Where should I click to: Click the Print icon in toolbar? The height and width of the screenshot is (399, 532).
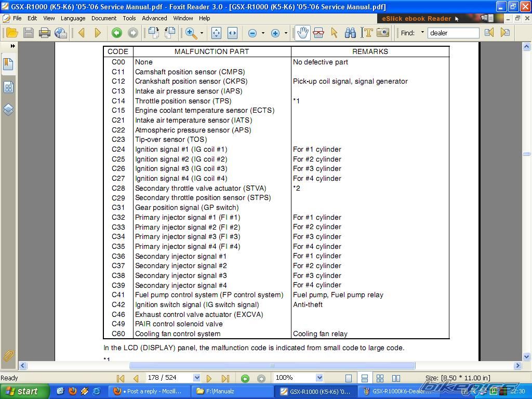tap(45, 33)
